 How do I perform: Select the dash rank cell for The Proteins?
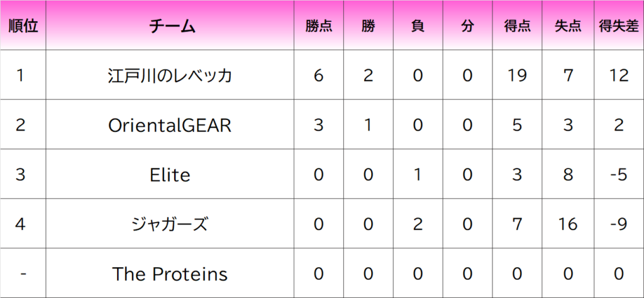(23, 273)
